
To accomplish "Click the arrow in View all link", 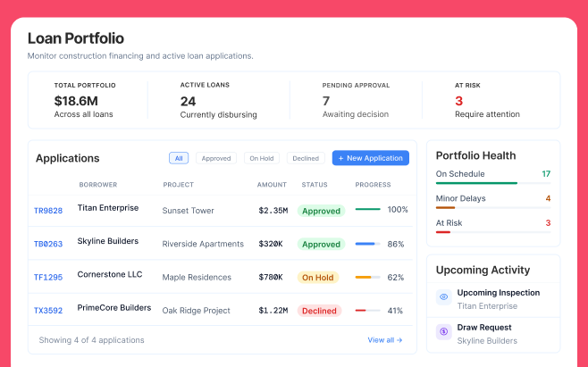I will point(399,340).
